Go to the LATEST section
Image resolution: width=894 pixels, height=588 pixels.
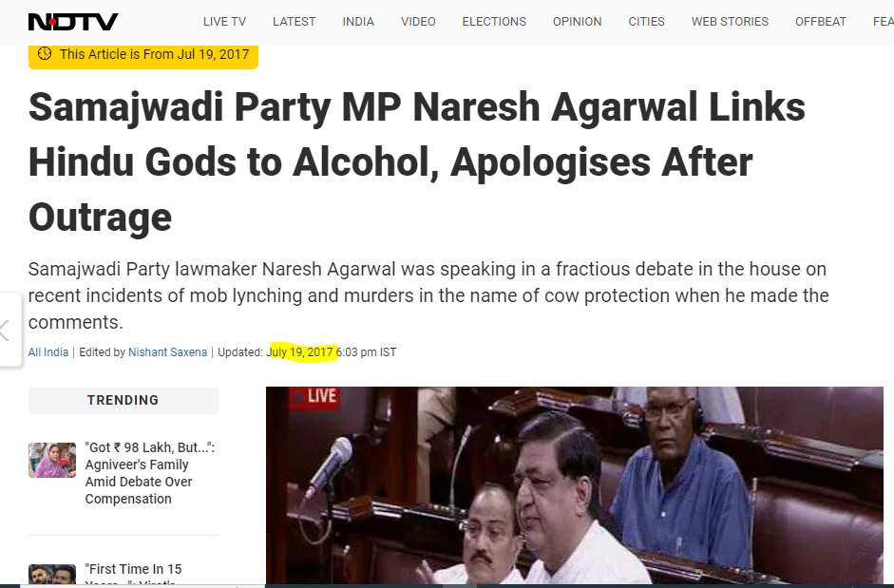coord(294,22)
